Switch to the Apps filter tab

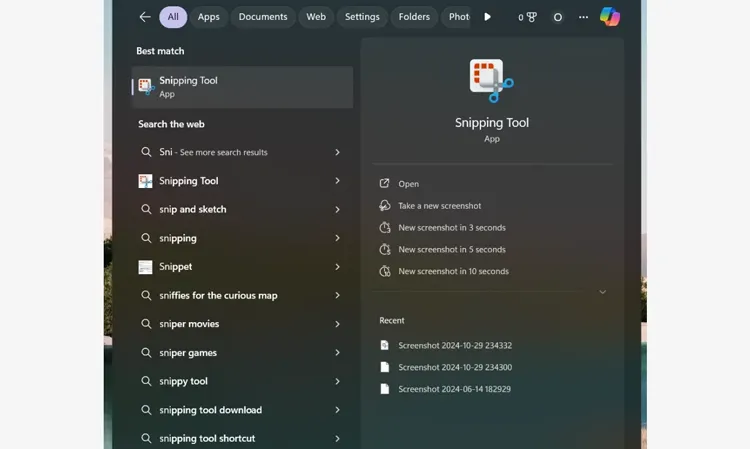[209, 17]
